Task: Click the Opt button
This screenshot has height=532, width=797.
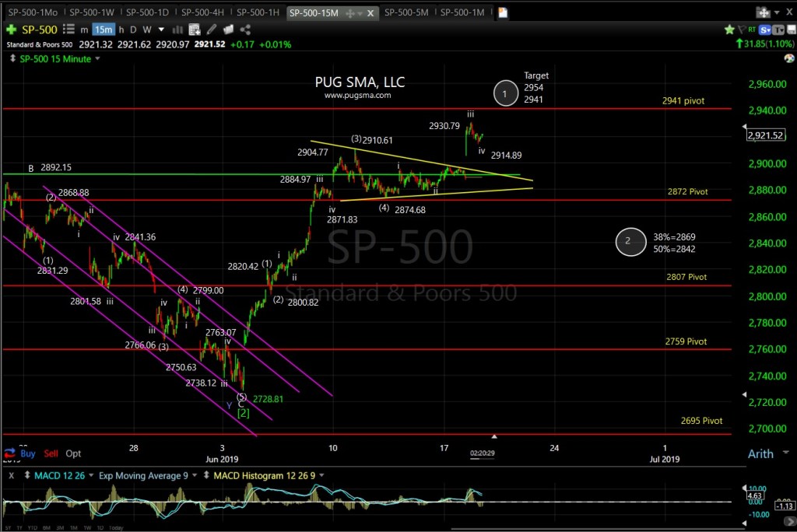Action: tap(73, 453)
